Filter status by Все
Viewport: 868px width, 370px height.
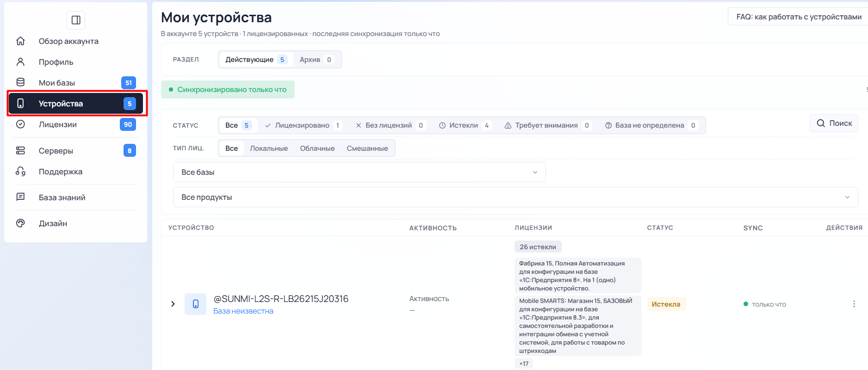point(238,125)
